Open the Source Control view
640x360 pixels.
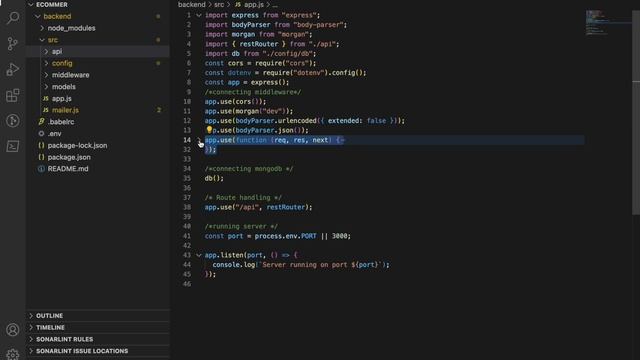(x=13, y=43)
